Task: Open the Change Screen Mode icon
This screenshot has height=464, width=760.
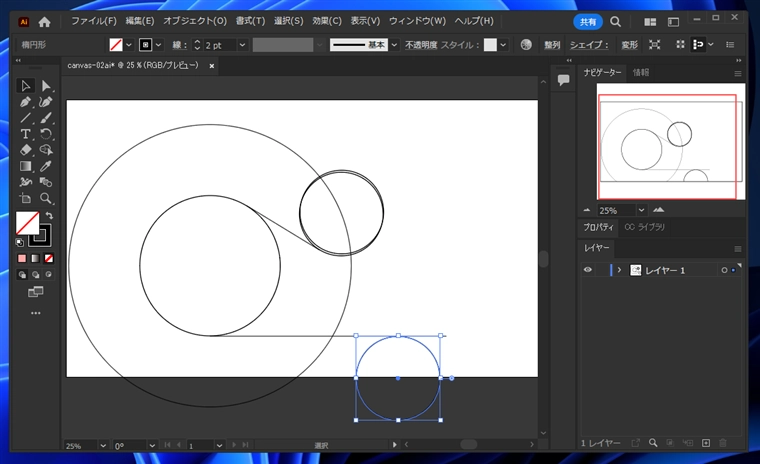Action: click(35, 291)
